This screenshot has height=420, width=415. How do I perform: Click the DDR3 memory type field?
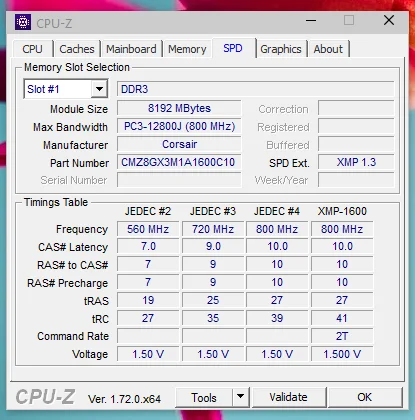pyautogui.click(x=255, y=89)
